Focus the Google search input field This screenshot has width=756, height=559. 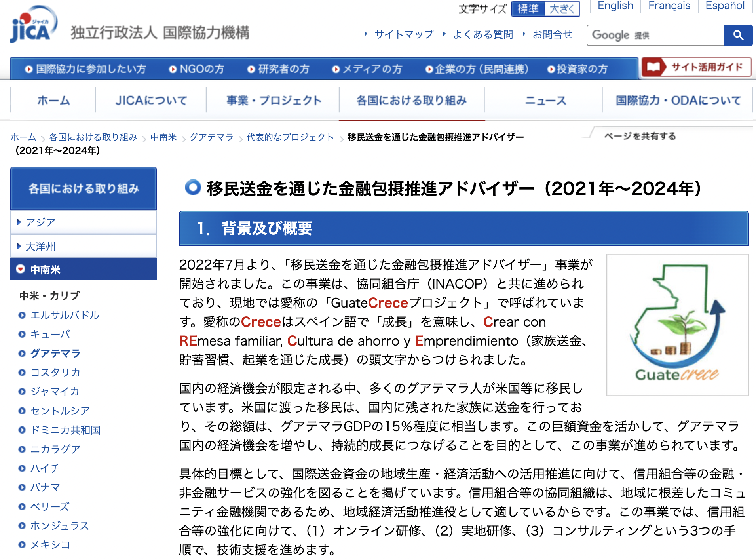(655, 35)
